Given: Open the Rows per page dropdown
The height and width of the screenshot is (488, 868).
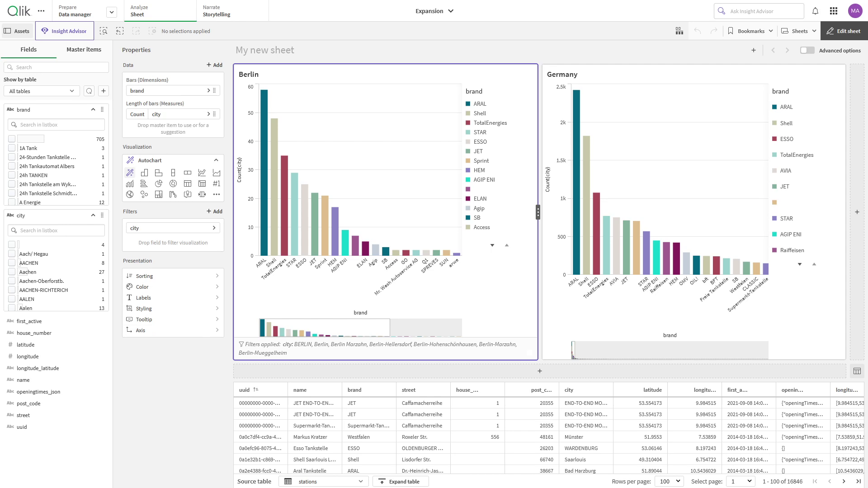Looking at the screenshot, I should pos(669,481).
